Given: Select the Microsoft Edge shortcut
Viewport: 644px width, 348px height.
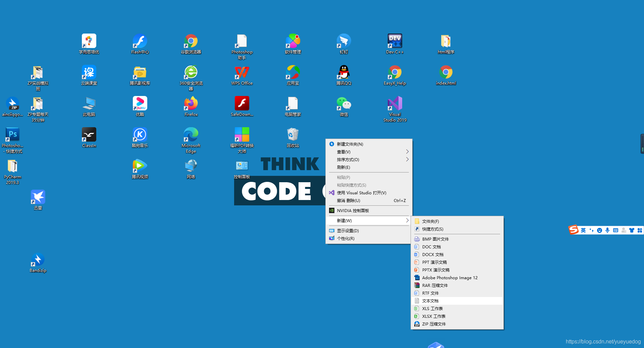Looking at the screenshot, I should [x=191, y=140].
